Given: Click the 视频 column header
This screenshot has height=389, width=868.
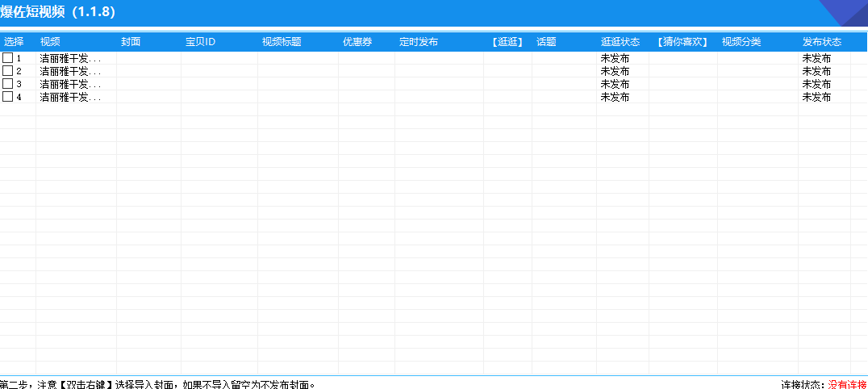Looking at the screenshot, I should [x=50, y=42].
